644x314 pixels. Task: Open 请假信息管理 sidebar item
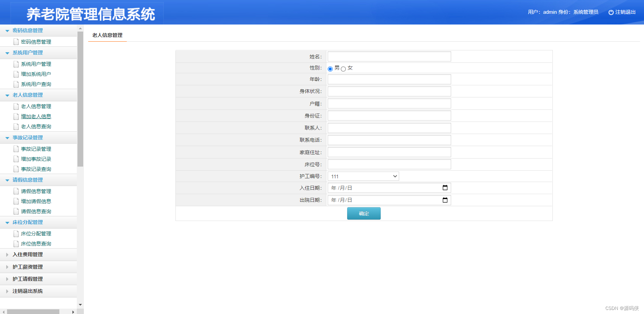click(x=36, y=191)
